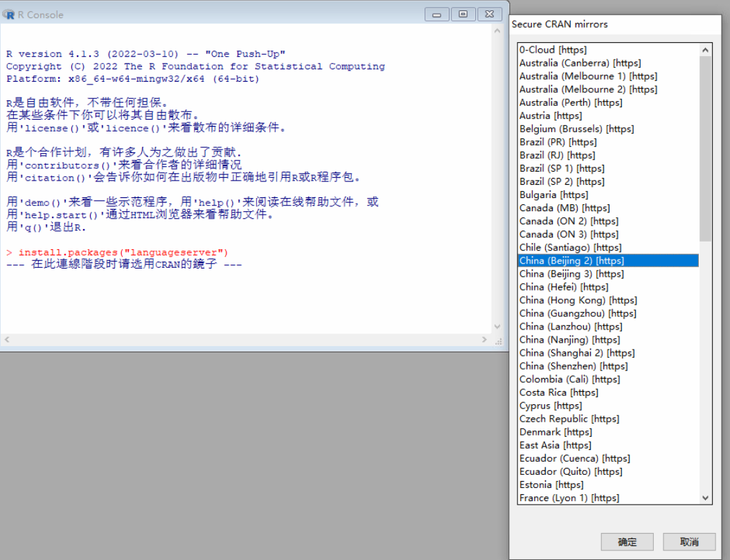
Task: Click the horizontal scrollbar right arrow of the console
Action: click(x=485, y=338)
